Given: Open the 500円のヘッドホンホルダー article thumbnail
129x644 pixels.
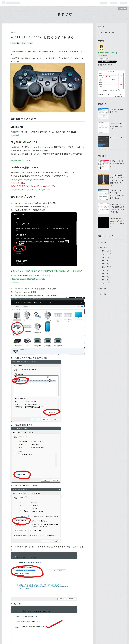Looking at the screenshot, I should 103,165.
